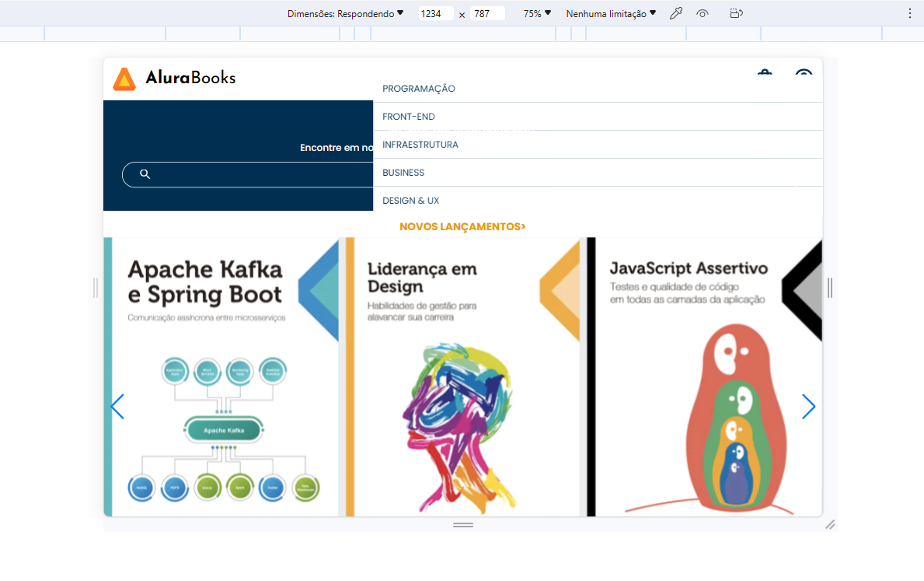Screen dimensions: 924x581
Task: Click the DevTools eyedropper media query icon
Action: coord(676,13)
